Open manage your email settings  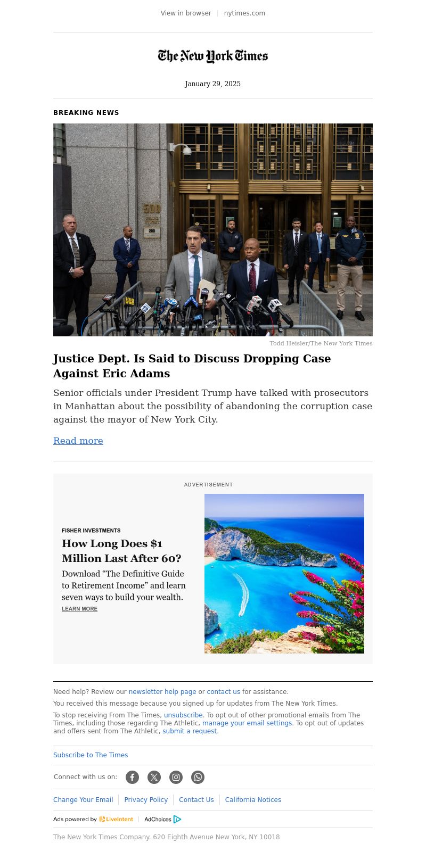tap(247, 723)
